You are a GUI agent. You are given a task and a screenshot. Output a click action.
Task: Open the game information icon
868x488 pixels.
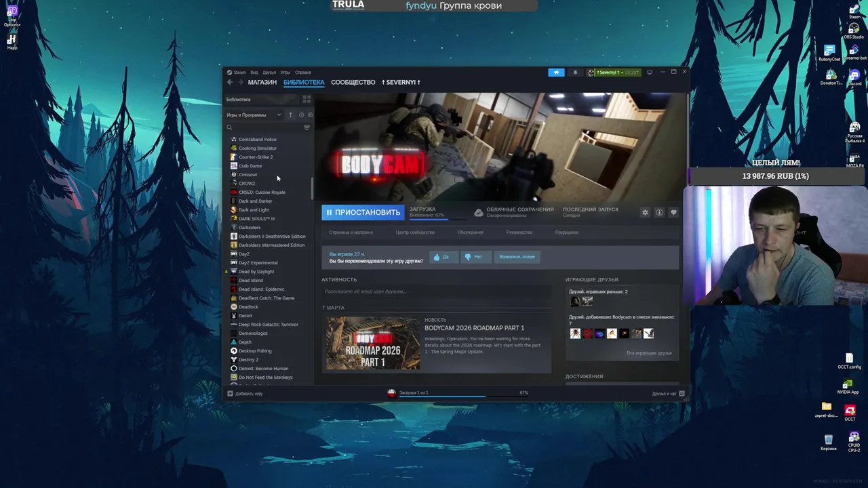pyautogui.click(x=659, y=212)
